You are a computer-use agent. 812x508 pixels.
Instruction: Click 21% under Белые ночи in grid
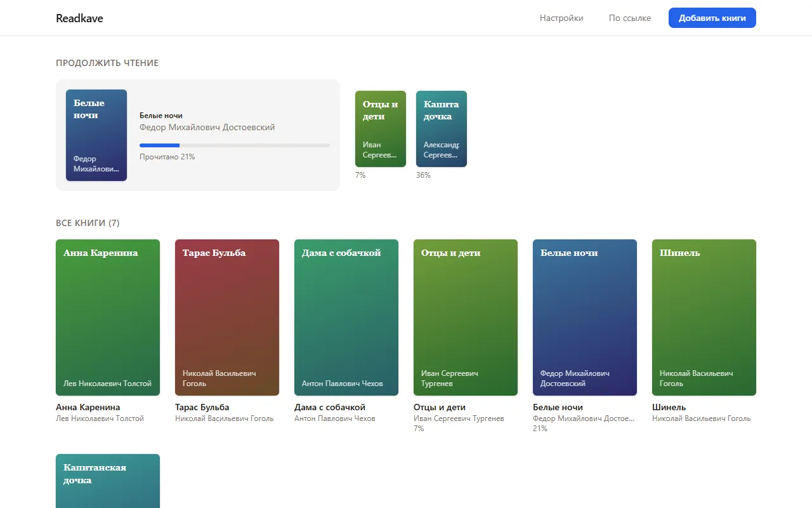click(x=540, y=429)
